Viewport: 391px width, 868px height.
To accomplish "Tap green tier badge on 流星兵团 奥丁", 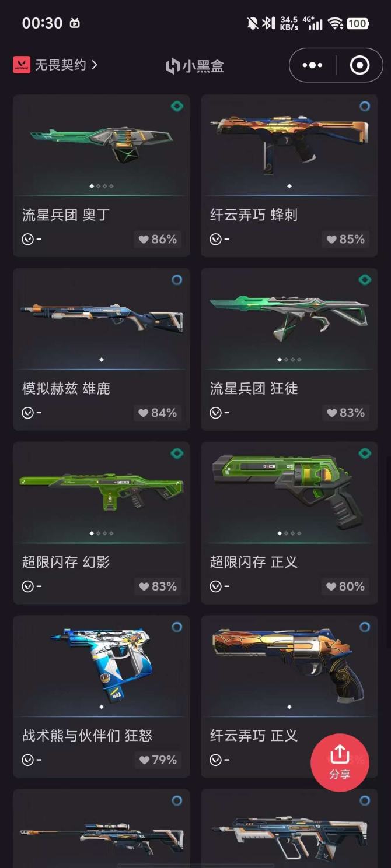I will click(x=177, y=106).
